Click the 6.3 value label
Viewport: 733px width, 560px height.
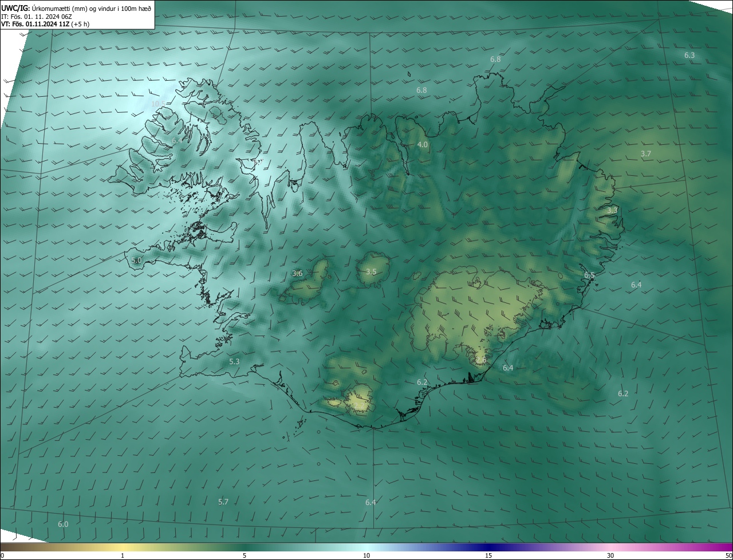coord(689,55)
